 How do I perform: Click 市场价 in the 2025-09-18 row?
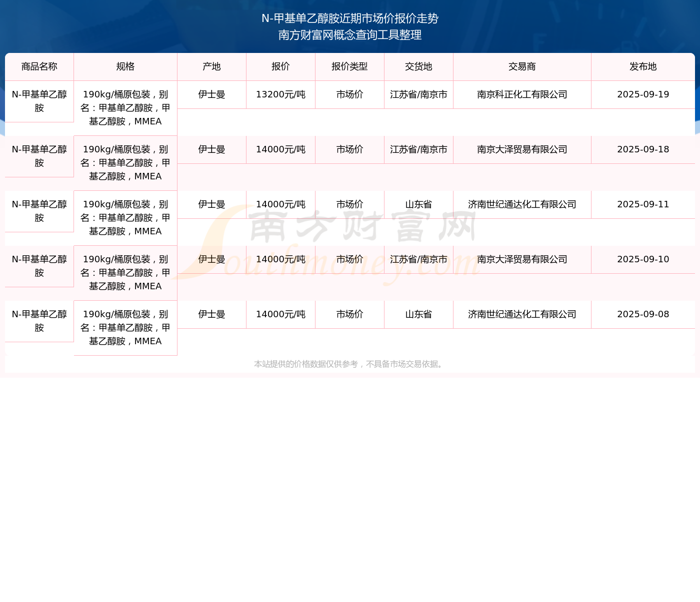click(x=350, y=149)
